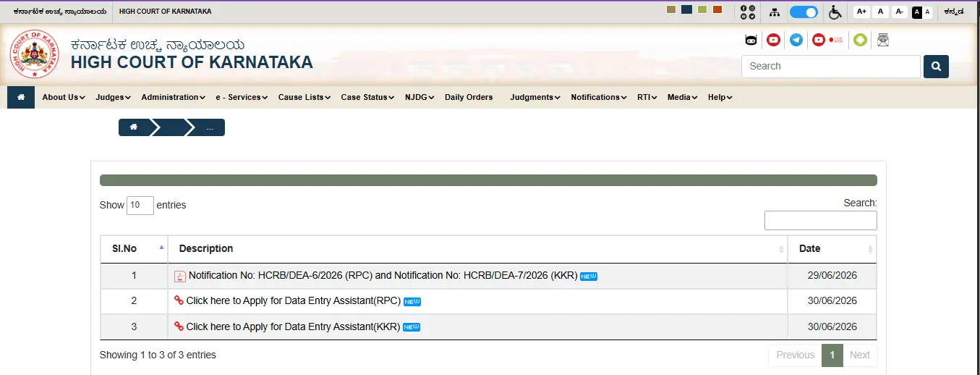Expand the Judges menu

tap(113, 97)
